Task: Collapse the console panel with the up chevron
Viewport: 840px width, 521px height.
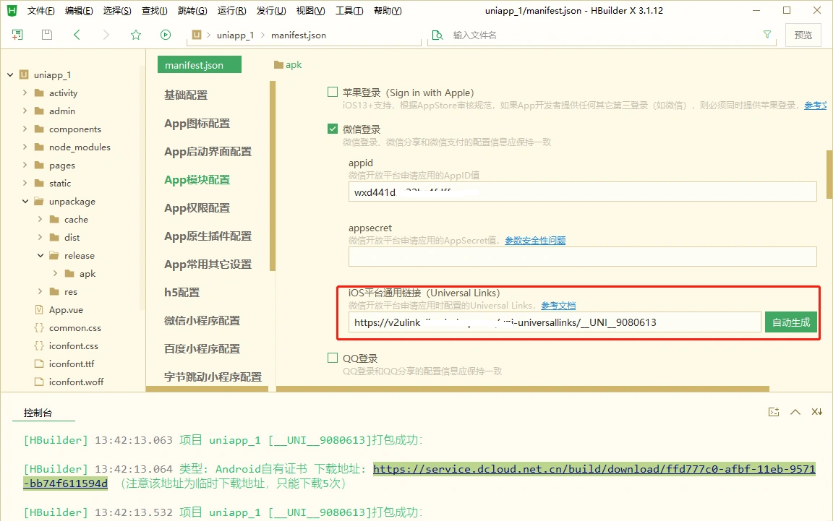Action: pyautogui.click(x=795, y=412)
